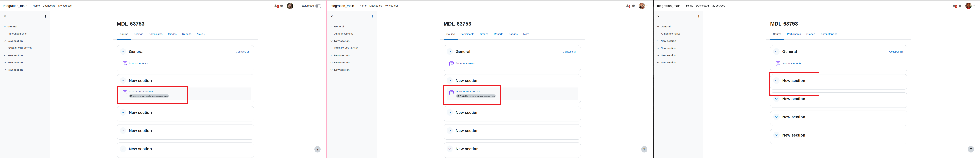Open messaging drawer icon in middle pane
Image resolution: width=980 pixels, height=158 pixels.
633,6
